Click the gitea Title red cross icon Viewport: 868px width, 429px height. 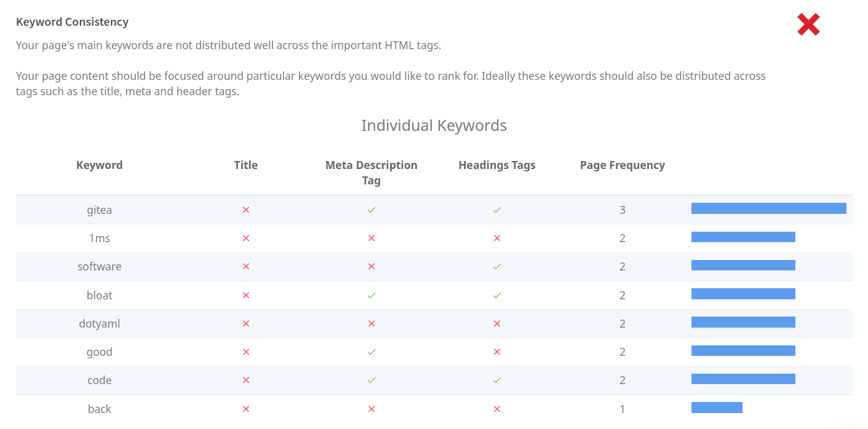tap(246, 210)
